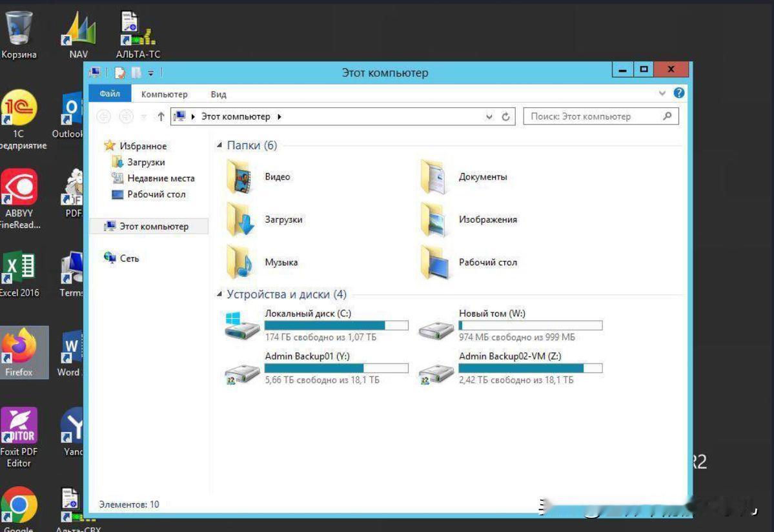Open the Recycle Bin (Корзина) desktop icon
The image size is (774, 532).
[19, 34]
